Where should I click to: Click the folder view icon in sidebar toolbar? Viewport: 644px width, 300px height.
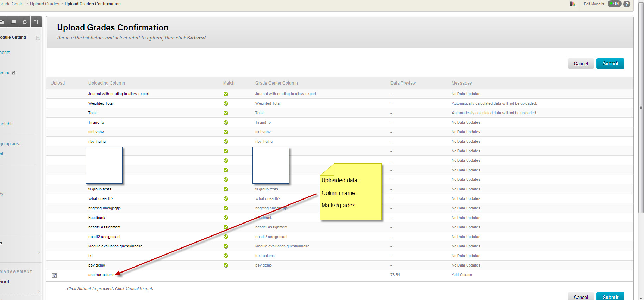2,22
